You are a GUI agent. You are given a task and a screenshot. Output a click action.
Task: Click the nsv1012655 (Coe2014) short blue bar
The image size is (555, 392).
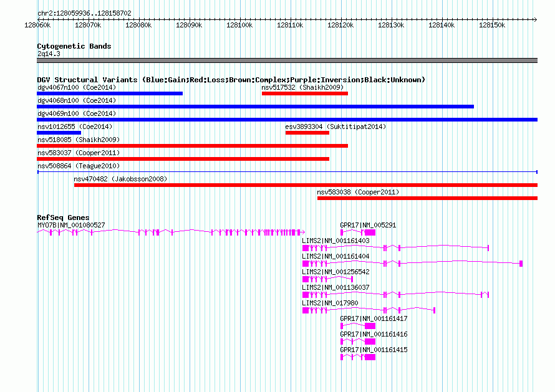[x=59, y=133]
